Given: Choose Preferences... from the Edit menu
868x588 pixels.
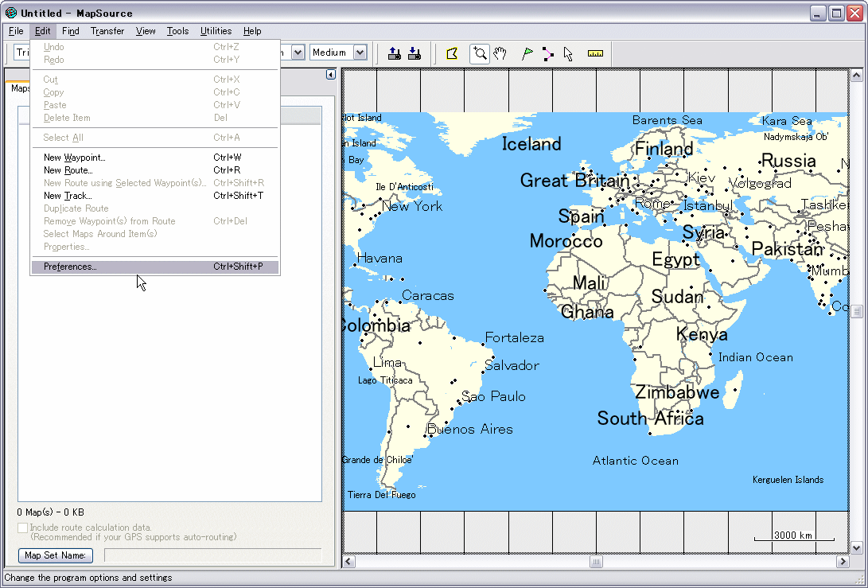Looking at the screenshot, I should 155,267.
